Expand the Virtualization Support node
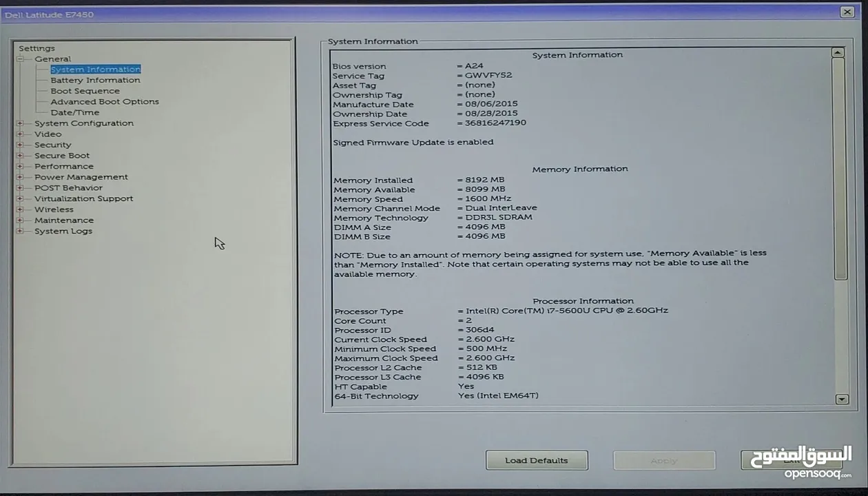 pos(20,199)
